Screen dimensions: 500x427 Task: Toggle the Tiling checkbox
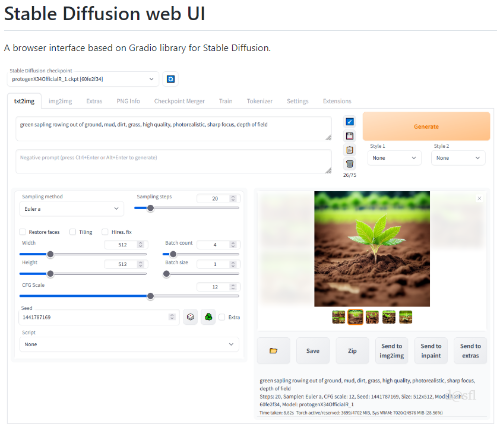[x=72, y=232]
